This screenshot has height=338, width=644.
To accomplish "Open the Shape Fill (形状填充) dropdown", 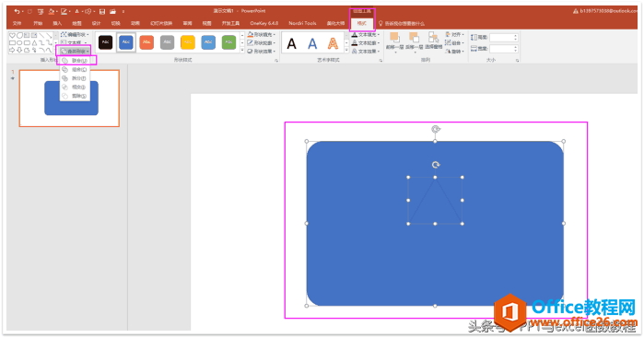I will point(262,35).
